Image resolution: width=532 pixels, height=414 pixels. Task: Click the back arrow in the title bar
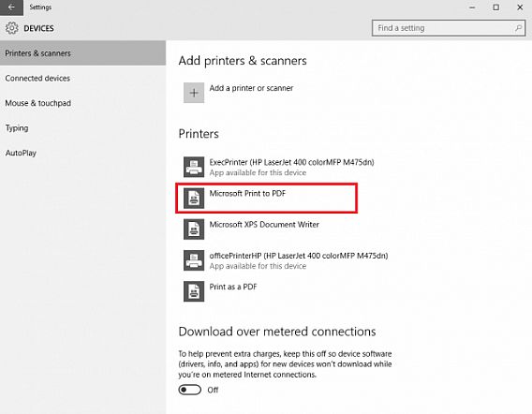pos(11,7)
